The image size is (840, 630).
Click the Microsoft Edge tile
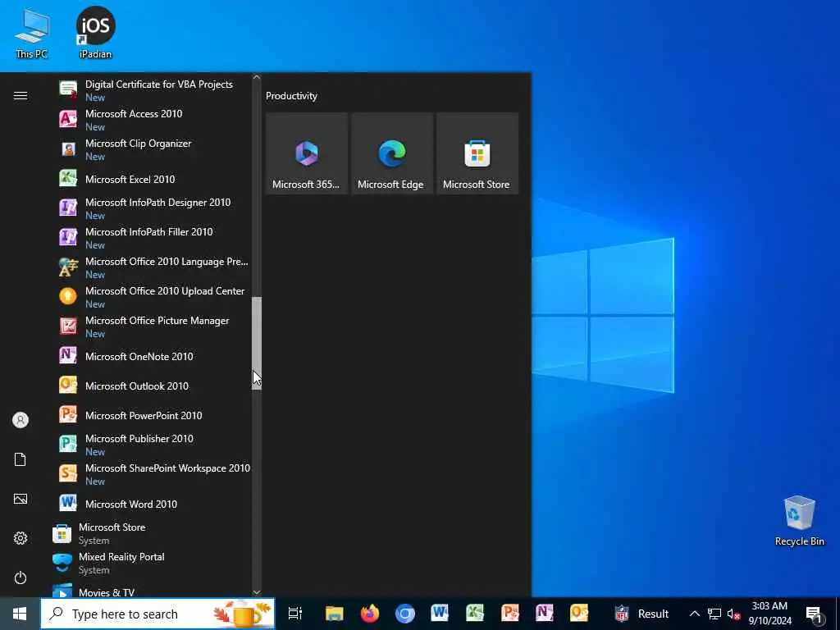point(391,153)
